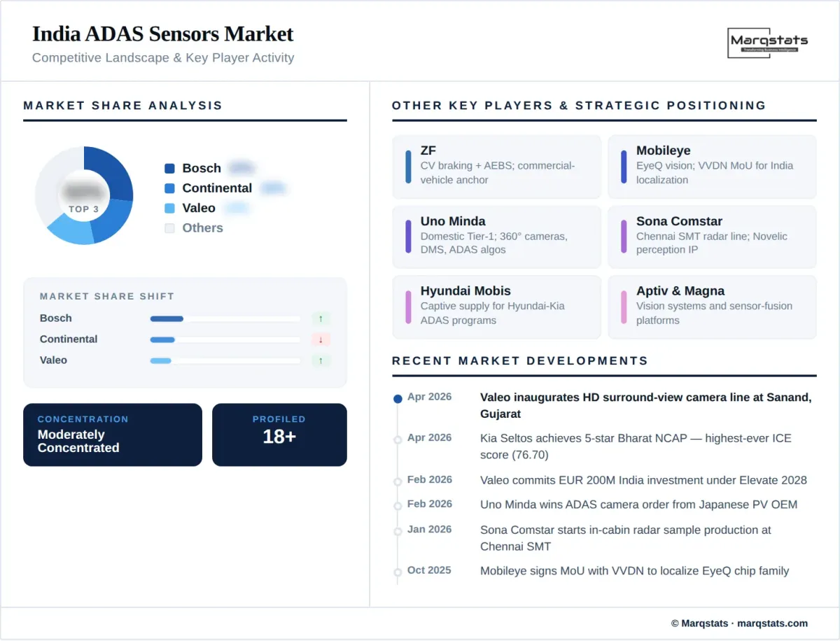Image resolution: width=840 pixels, height=641 pixels.
Task: Expand the Other Key Players section
Action: point(578,105)
